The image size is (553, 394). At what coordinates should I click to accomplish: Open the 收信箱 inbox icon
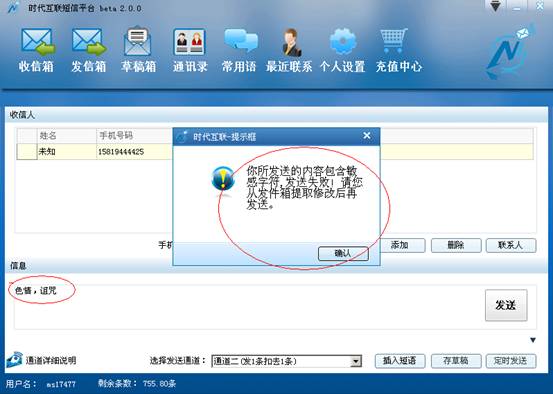38,42
